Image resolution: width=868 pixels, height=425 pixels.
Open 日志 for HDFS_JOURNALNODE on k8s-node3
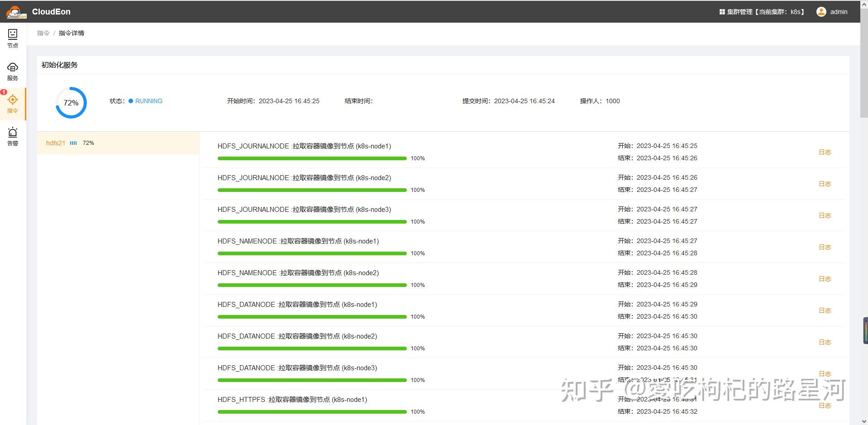pos(825,215)
